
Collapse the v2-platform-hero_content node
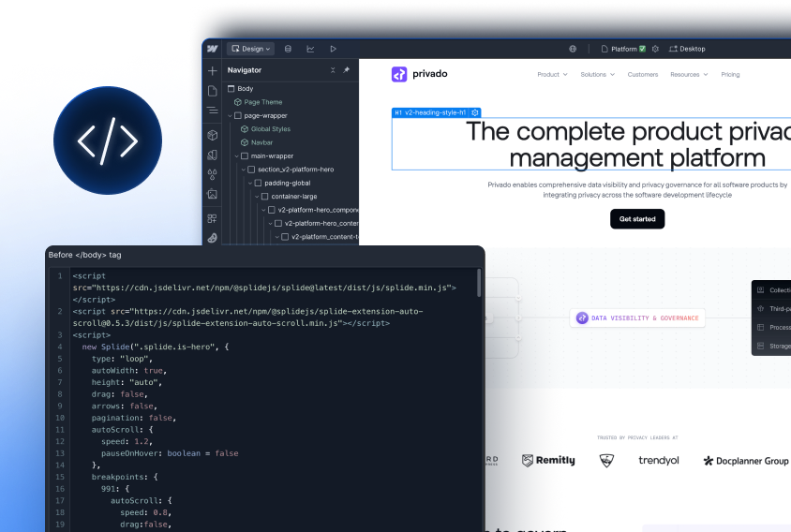pyautogui.click(x=271, y=224)
